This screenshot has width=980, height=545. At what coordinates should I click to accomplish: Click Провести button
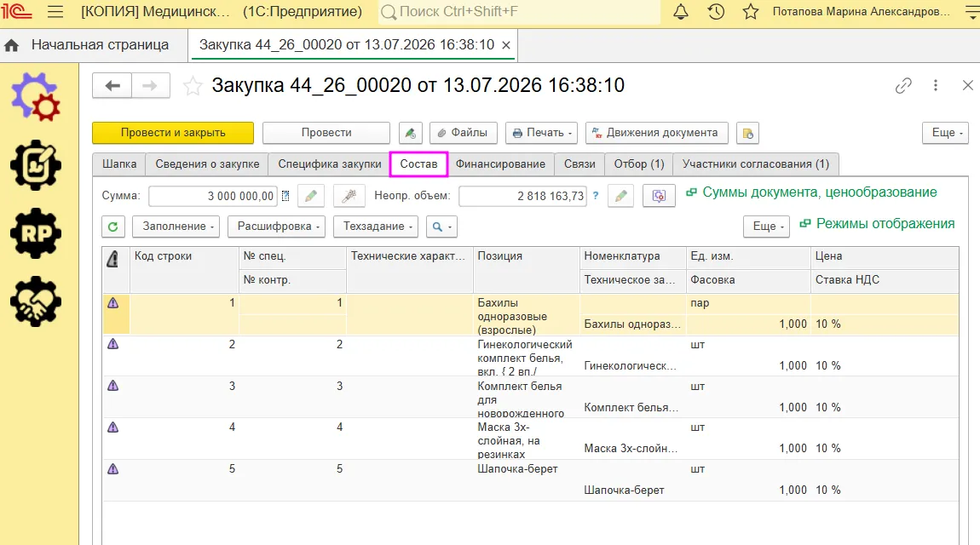(326, 133)
